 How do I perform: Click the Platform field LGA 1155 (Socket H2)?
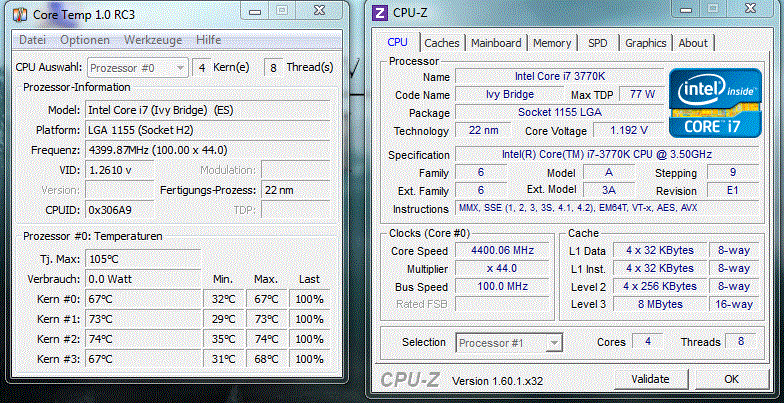coord(208,130)
